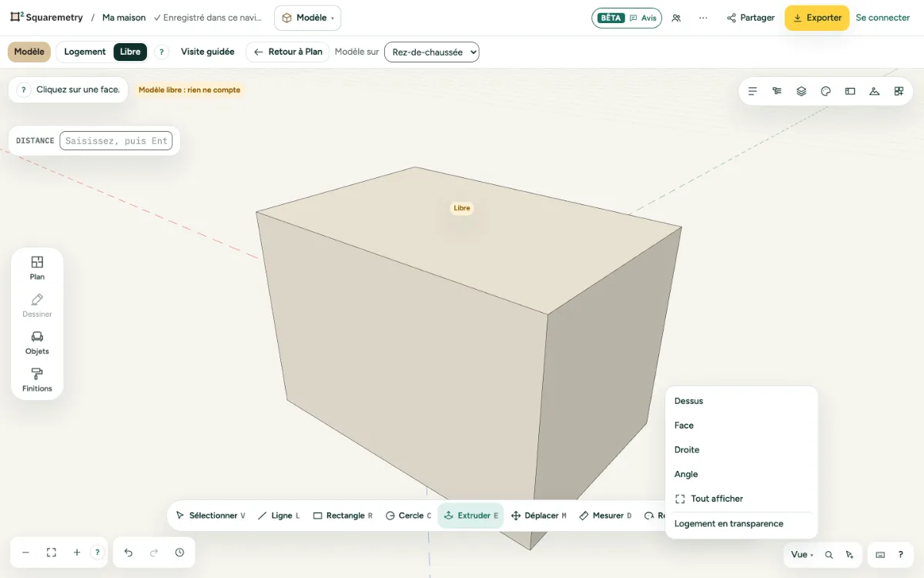Select the Sélectionner arrow tool
The width and height of the screenshot is (924, 578).
click(x=210, y=516)
